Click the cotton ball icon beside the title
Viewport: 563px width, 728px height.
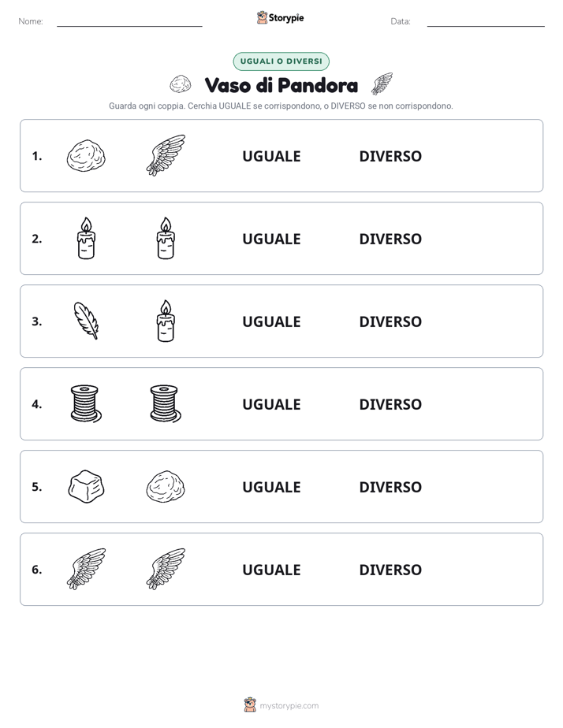point(181,84)
